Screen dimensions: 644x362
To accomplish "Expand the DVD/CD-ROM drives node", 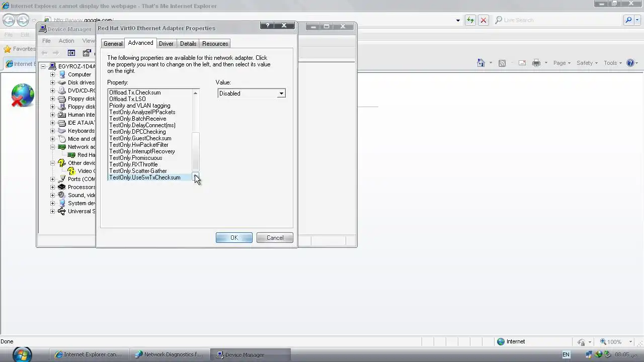I will (52, 90).
